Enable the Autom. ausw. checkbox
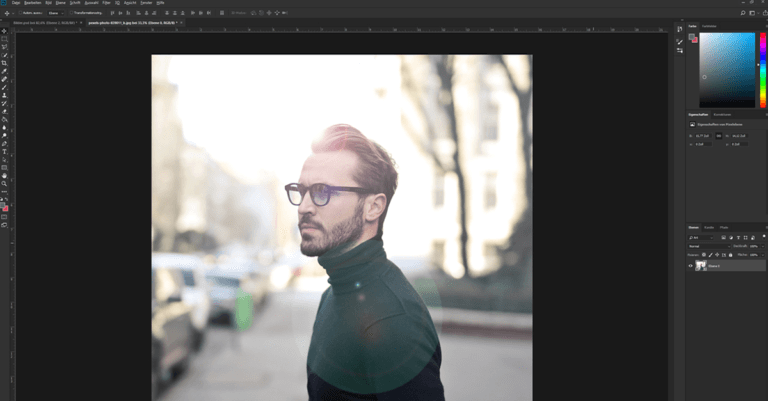Screen dimensions: 768x401 [x=22, y=12]
